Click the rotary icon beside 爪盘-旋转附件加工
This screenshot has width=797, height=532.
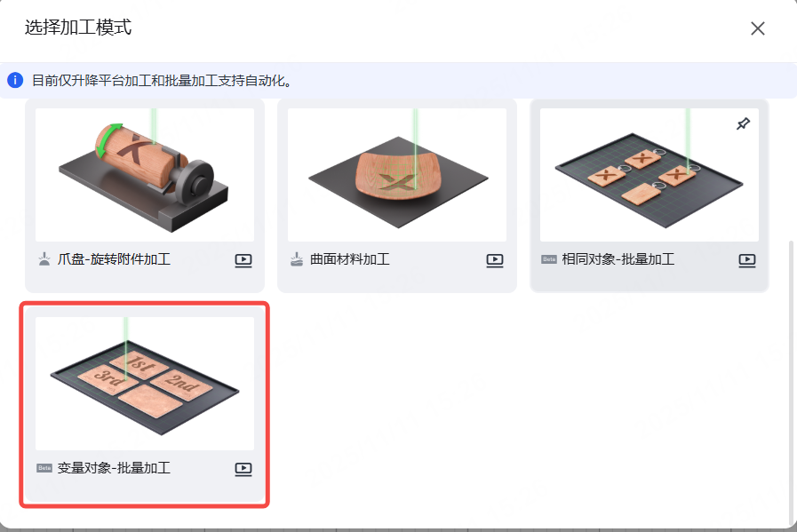coord(44,259)
